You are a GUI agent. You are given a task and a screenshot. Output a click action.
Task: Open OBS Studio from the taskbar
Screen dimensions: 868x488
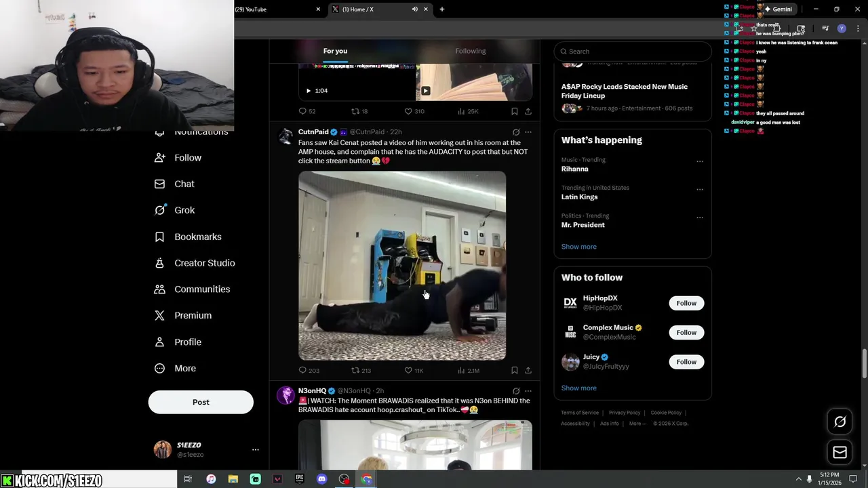point(344,479)
